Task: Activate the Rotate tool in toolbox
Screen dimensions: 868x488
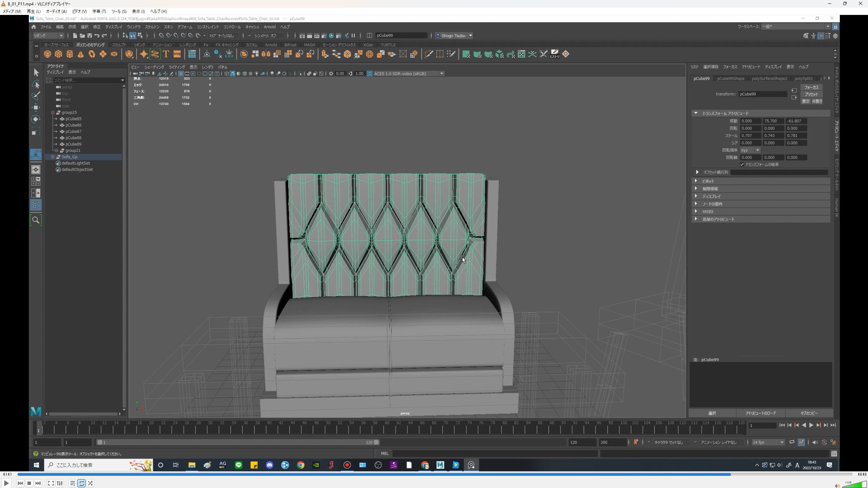Action: click(36, 119)
